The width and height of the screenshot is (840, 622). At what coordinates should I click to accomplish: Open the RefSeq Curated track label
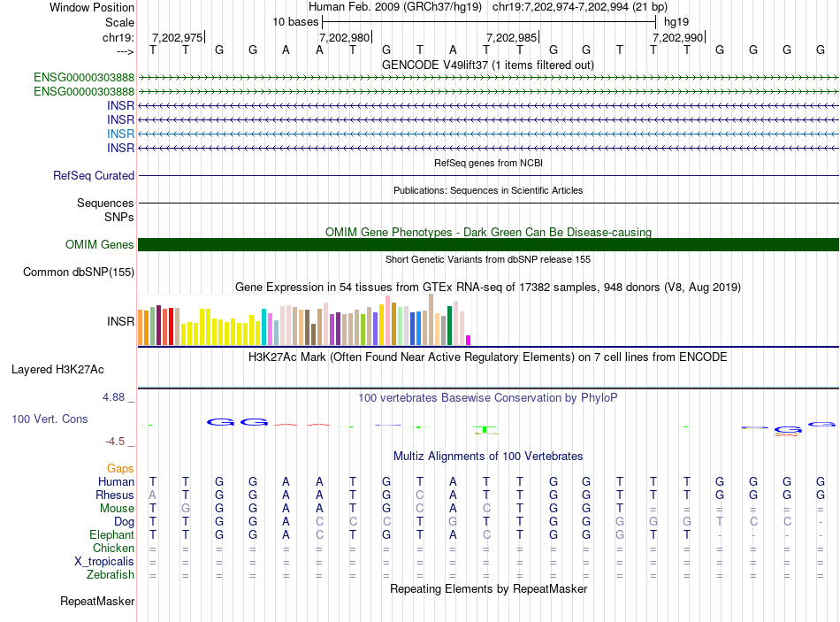[x=93, y=176]
